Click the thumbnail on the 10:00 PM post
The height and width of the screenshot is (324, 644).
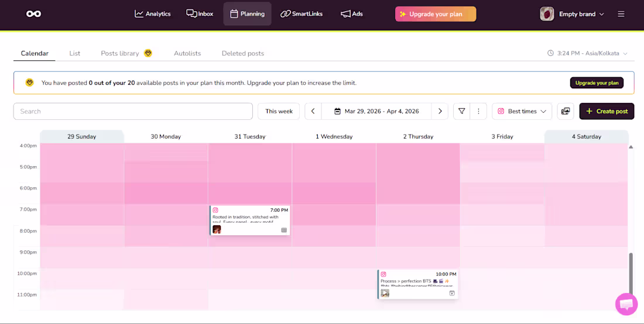(x=385, y=293)
